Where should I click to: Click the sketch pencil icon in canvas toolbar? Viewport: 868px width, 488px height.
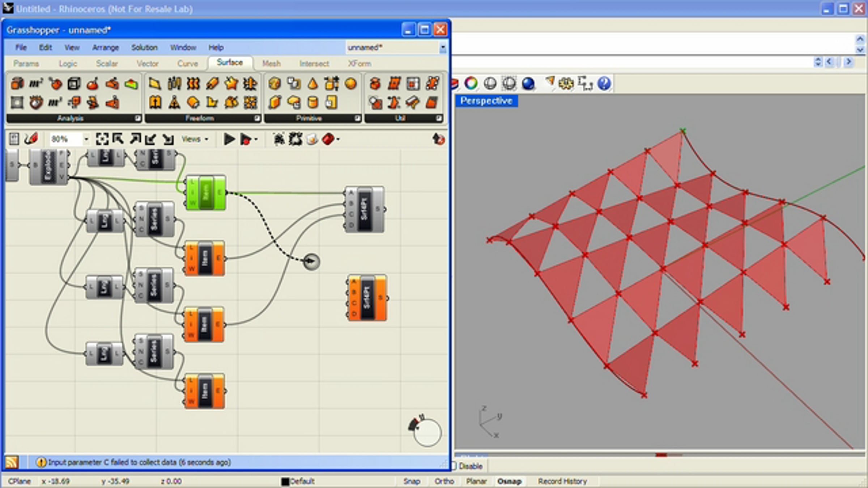tap(31, 139)
